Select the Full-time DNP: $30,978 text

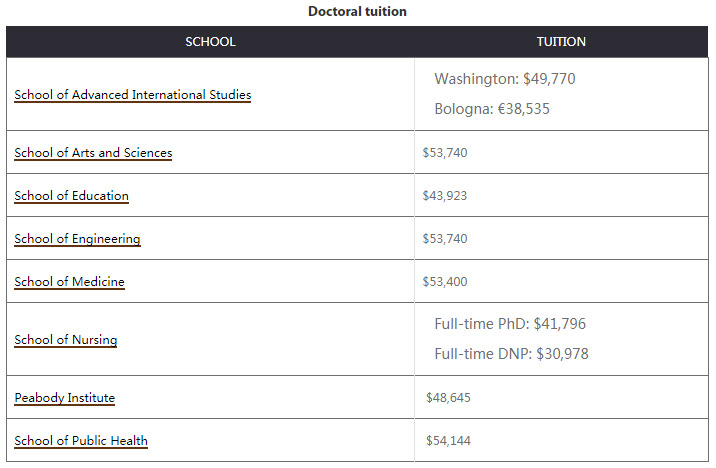pyautogui.click(x=511, y=354)
